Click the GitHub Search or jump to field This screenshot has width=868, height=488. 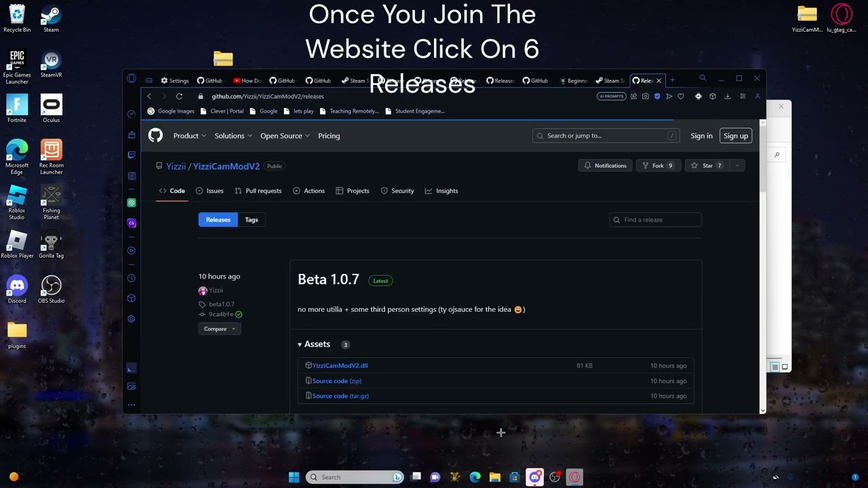click(606, 136)
